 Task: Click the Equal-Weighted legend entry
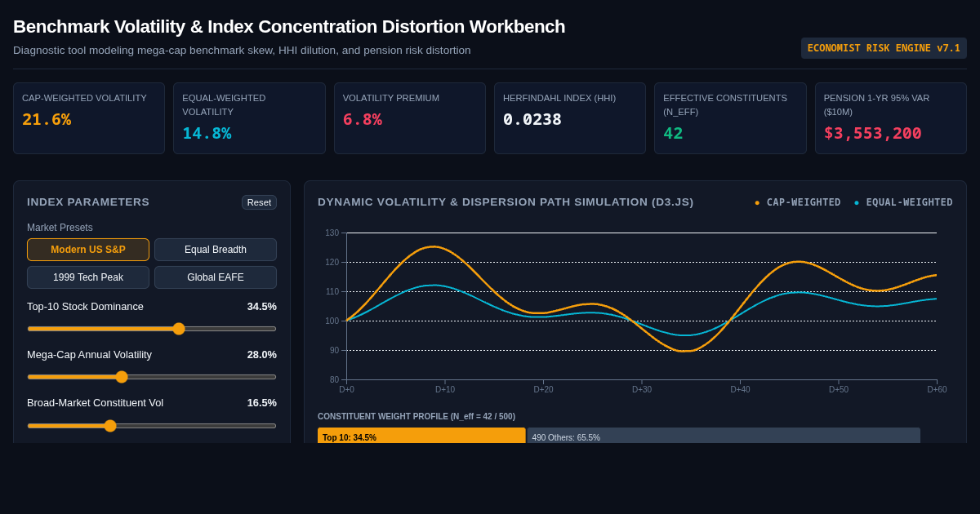coord(903,202)
